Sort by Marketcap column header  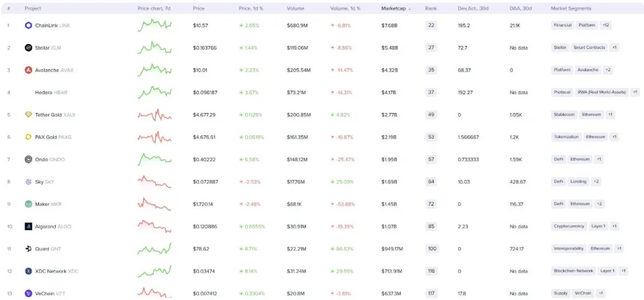(396, 8)
